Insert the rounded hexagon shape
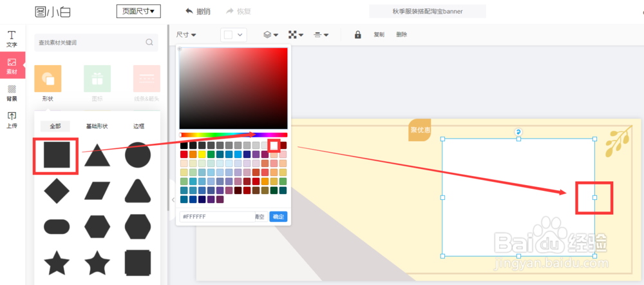The height and width of the screenshot is (285, 644). click(x=138, y=226)
